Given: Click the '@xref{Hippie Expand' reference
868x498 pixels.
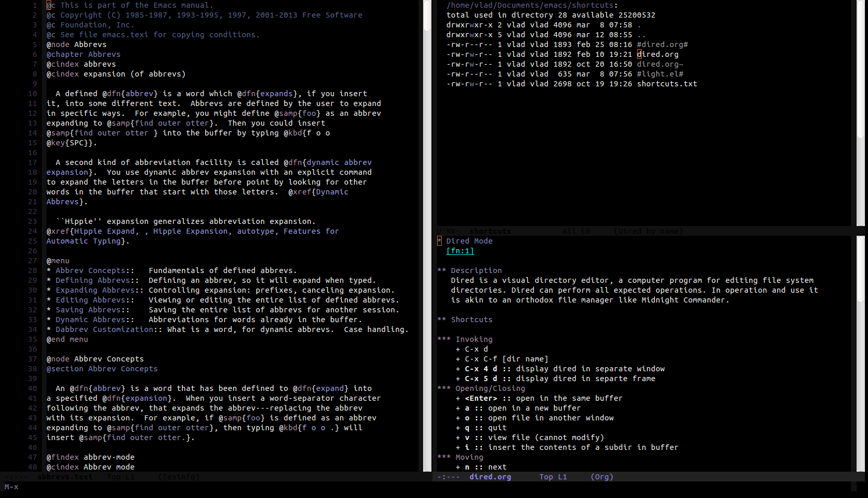Looking at the screenshot, I should pos(90,231).
